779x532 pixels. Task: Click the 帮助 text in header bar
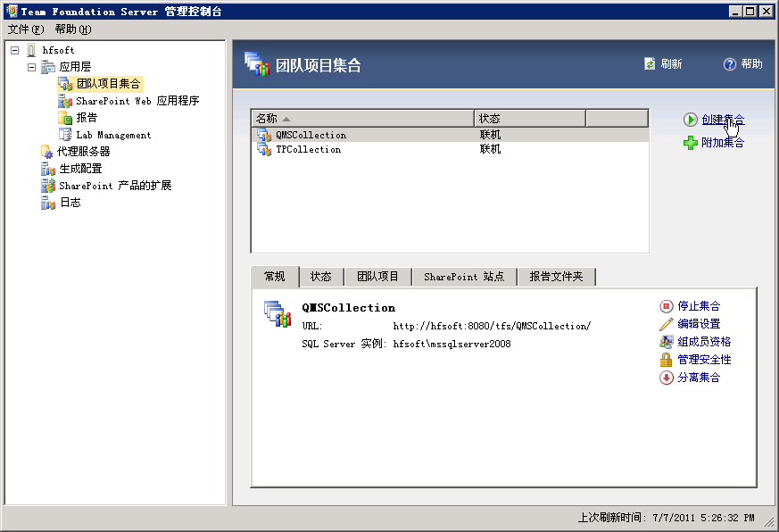(x=751, y=64)
